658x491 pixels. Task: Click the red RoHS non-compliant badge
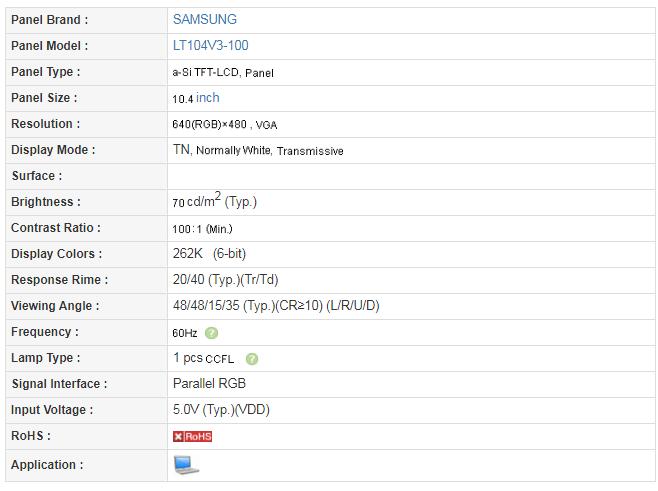coord(192,436)
